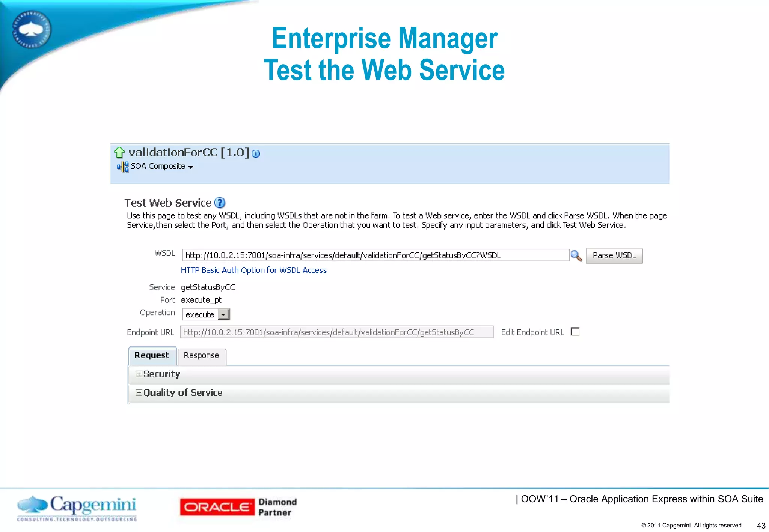Screen dimensions: 769x532
Task: Click the info icon beside validationForCC [1.0]
Action: point(256,154)
